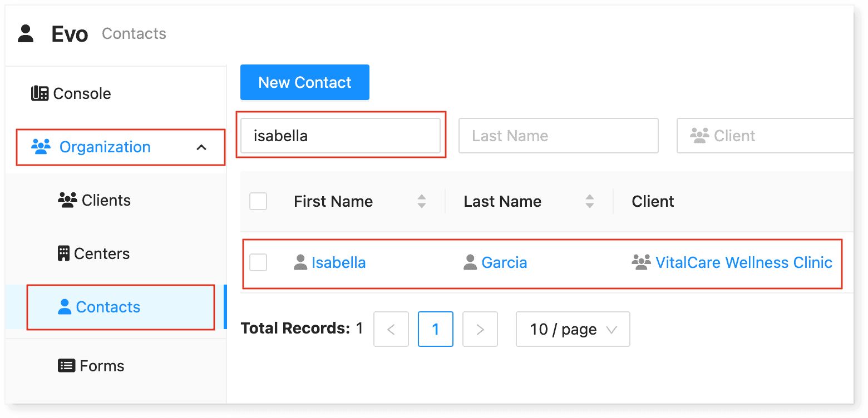Select page 1 in pagination

[436, 329]
